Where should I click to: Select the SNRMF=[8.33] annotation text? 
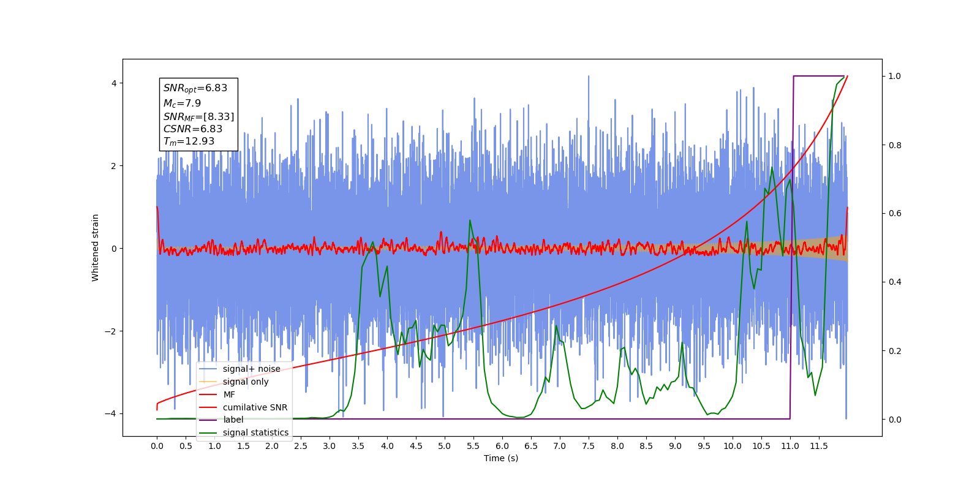coord(198,116)
